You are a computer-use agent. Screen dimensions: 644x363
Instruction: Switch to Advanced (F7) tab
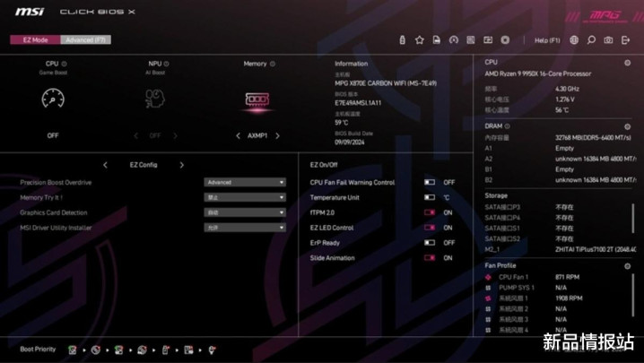[x=85, y=39]
